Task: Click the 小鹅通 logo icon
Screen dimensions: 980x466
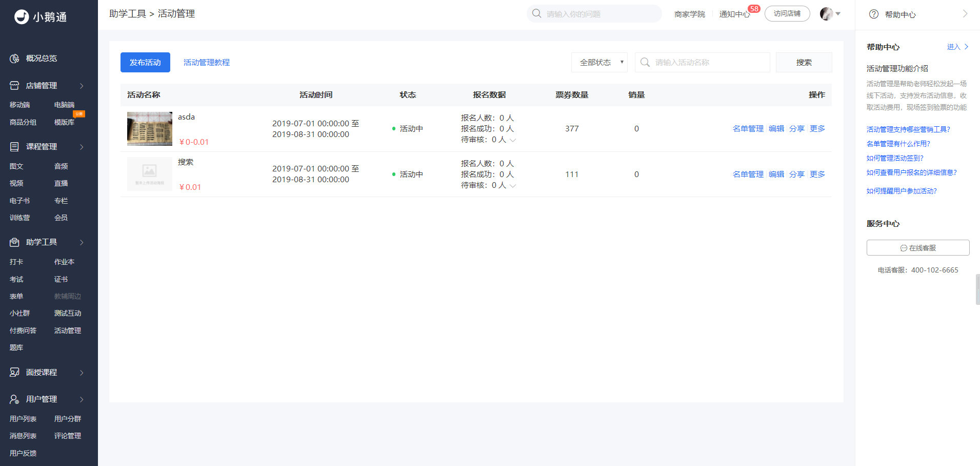Action: (x=22, y=17)
